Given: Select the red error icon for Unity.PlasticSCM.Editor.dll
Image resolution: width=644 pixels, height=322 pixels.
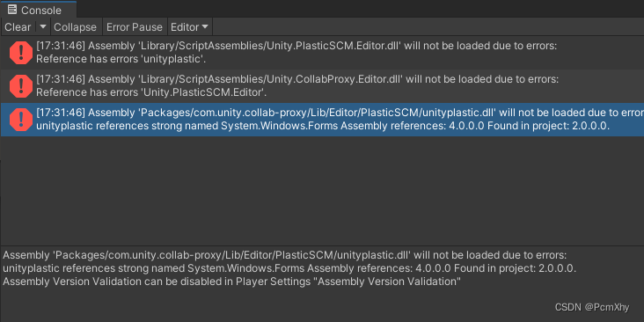Looking at the screenshot, I should click(x=21, y=53).
